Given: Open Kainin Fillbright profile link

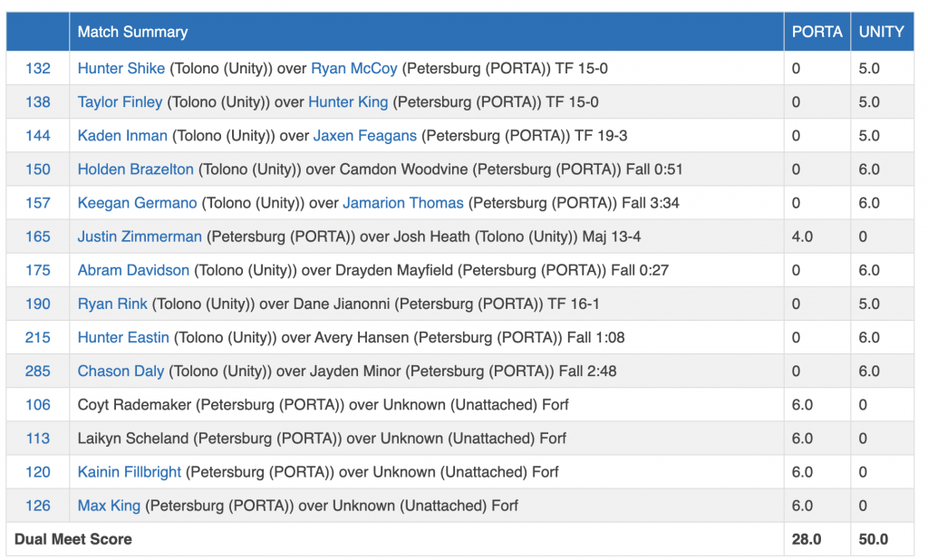Looking at the screenshot, I should coord(130,472).
